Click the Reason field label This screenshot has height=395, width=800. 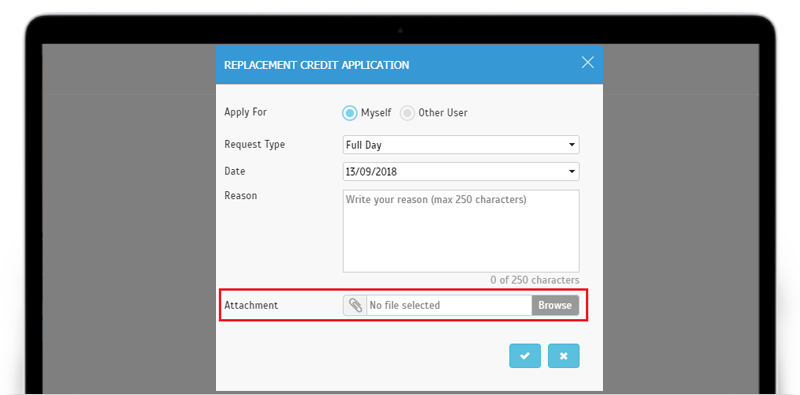(240, 195)
